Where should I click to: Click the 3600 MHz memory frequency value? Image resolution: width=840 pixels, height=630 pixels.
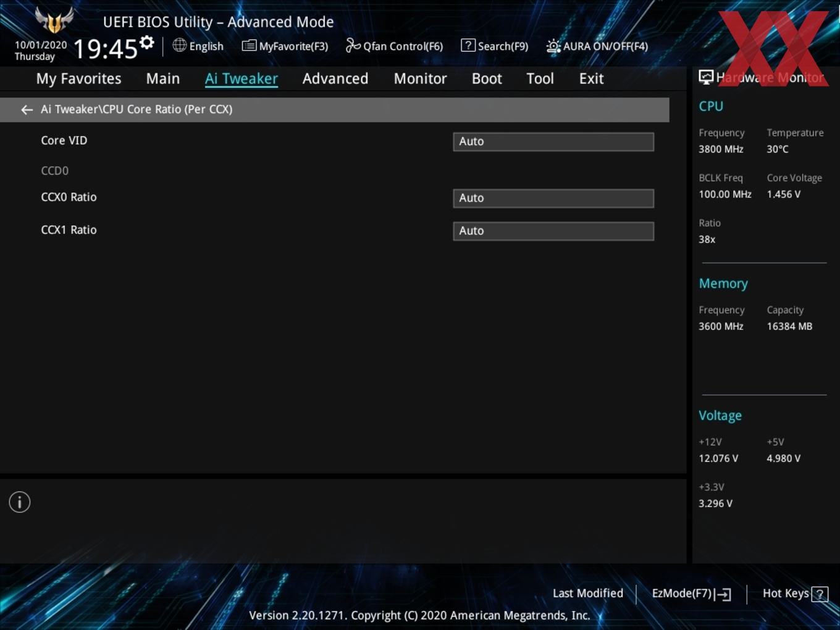point(721,326)
